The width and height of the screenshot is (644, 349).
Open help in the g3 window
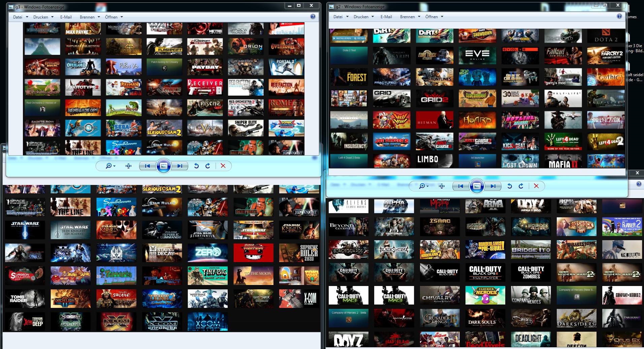click(x=313, y=17)
